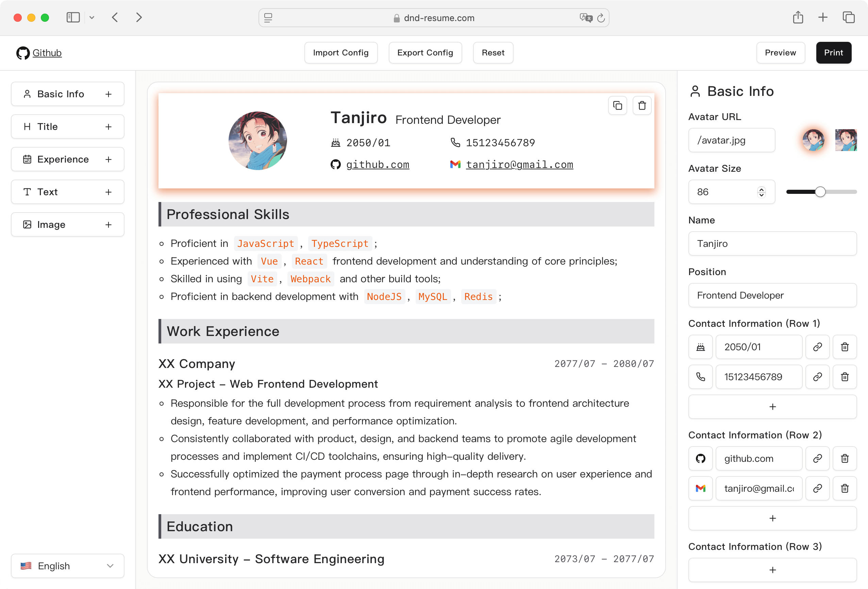Click the link icon for the 2050/01 contact
Viewport: 868px width, 589px height.
[x=817, y=347]
